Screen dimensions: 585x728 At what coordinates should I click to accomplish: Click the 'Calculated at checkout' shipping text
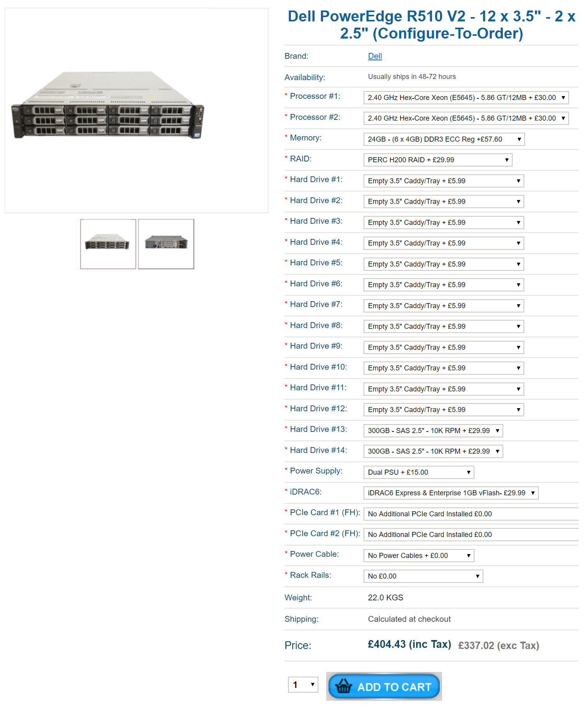(x=409, y=619)
